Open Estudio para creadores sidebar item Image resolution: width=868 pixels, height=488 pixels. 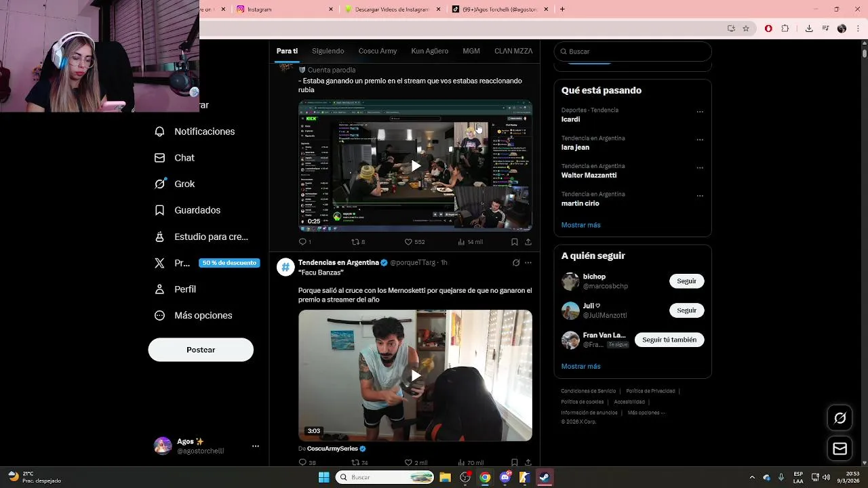coord(201,237)
